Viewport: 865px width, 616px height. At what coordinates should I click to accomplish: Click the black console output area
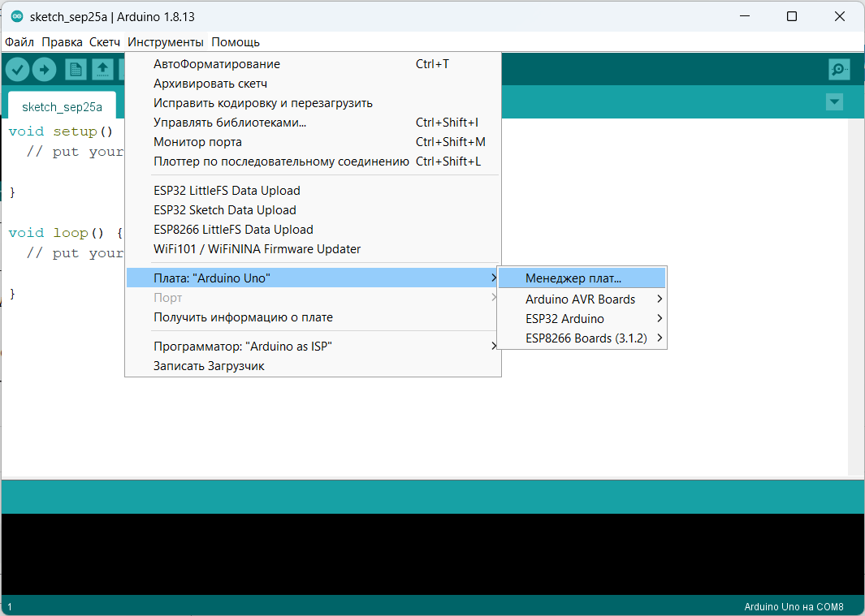tap(432, 554)
